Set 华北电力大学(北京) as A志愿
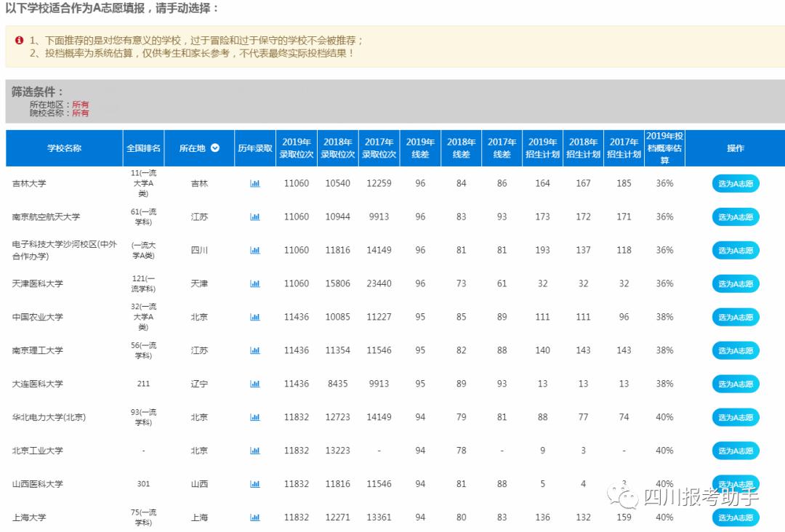The image size is (785, 532). click(x=736, y=417)
